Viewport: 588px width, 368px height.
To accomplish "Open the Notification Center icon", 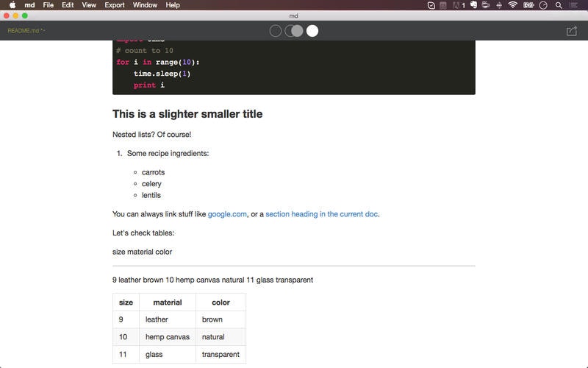I will (573, 5).
